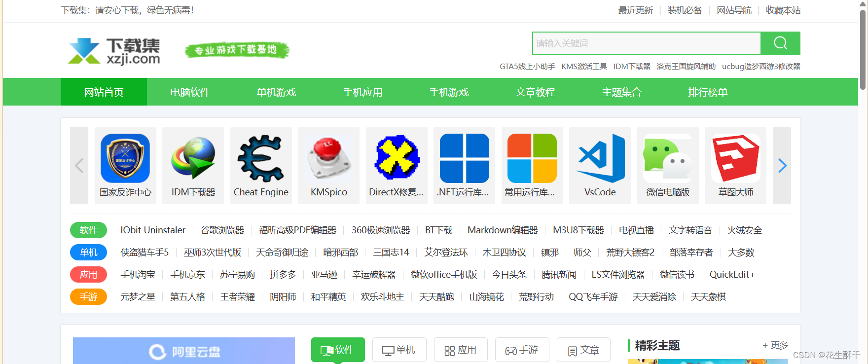Open 谷歌浏览器 link
Screen dimensions: 868x364
click(x=222, y=230)
